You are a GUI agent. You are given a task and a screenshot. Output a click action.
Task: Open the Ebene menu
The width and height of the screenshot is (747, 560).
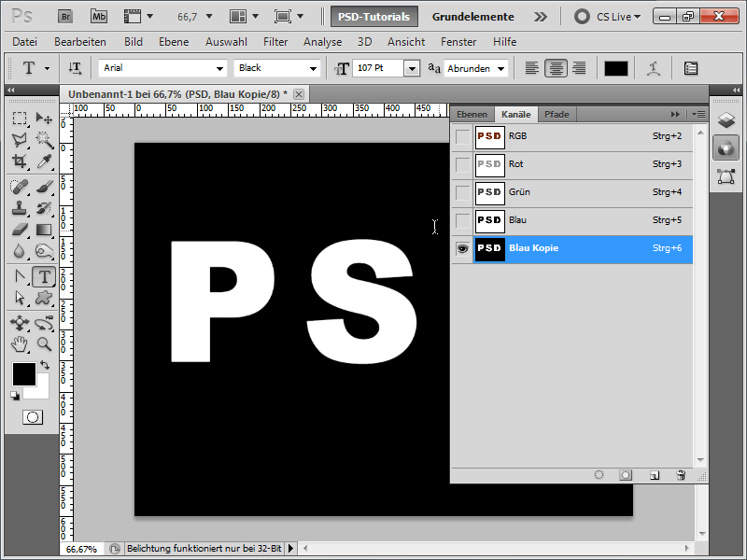tap(174, 42)
